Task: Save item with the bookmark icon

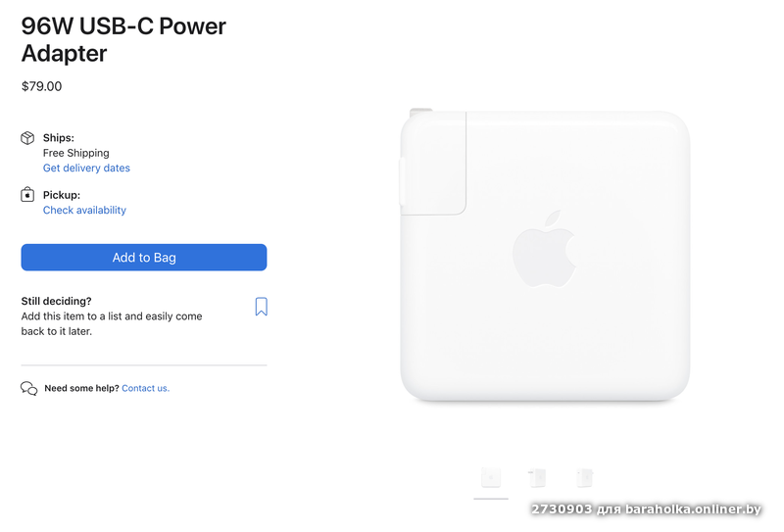Action: 261,307
